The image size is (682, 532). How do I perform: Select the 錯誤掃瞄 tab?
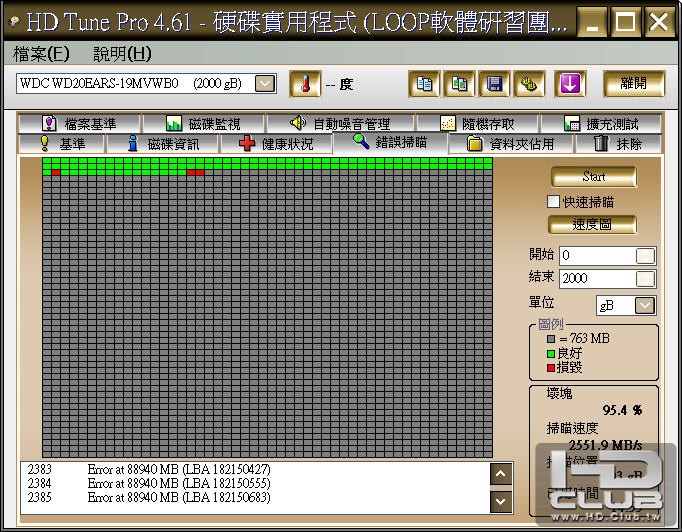click(x=390, y=143)
